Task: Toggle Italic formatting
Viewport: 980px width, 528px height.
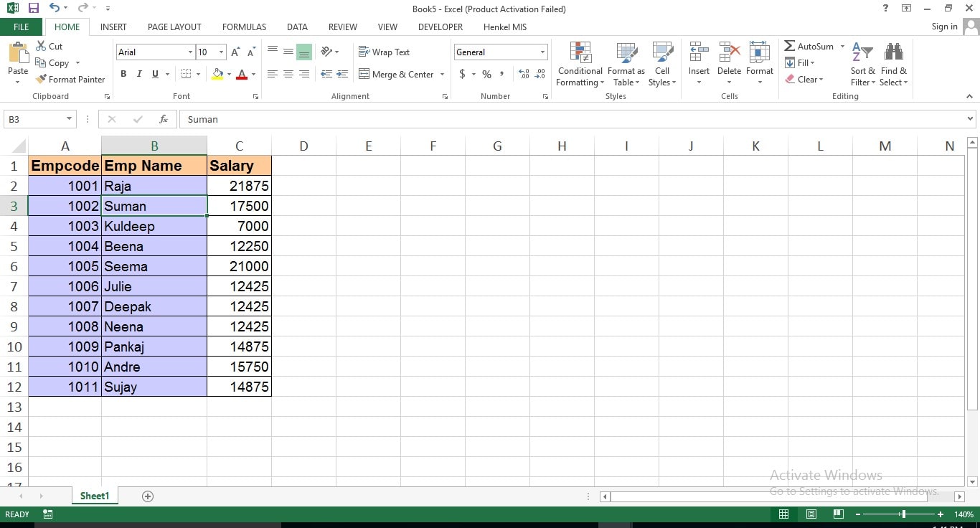Action: coord(139,74)
